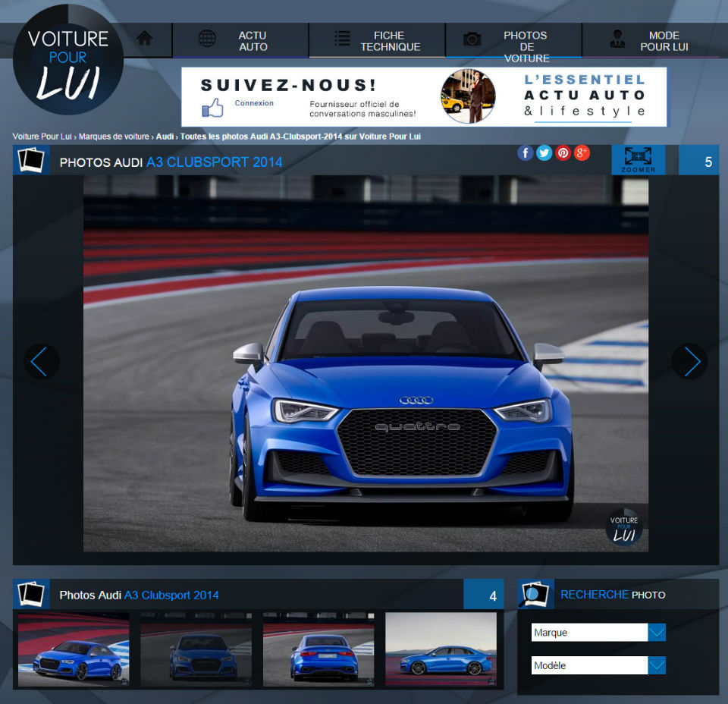Show previous photo with left arrow

[41, 361]
